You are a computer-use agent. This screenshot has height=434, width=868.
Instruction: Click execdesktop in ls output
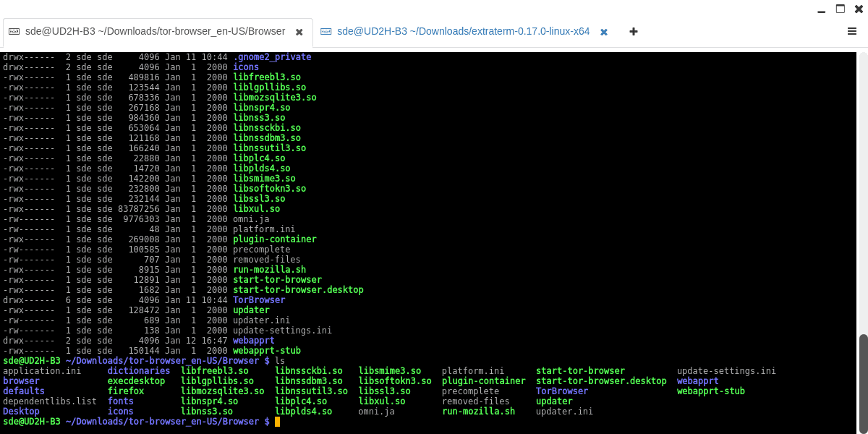pos(137,381)
